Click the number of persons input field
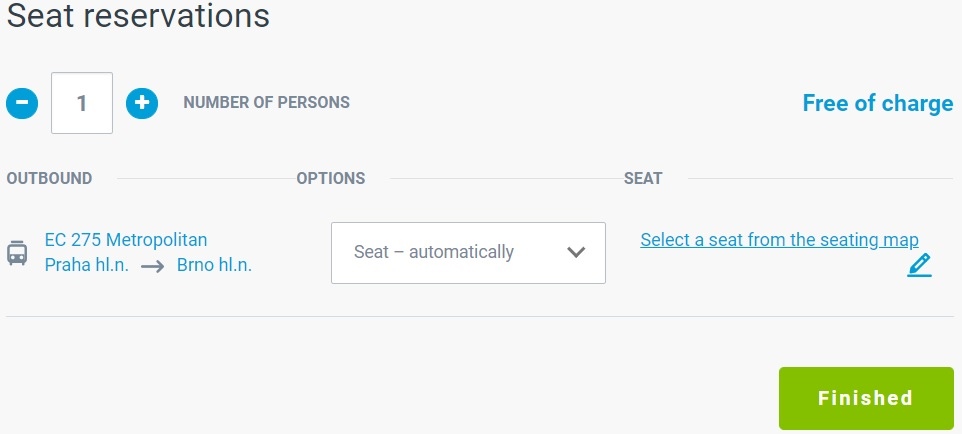Viewport: 962px width, 434px height. click(82, 102)
